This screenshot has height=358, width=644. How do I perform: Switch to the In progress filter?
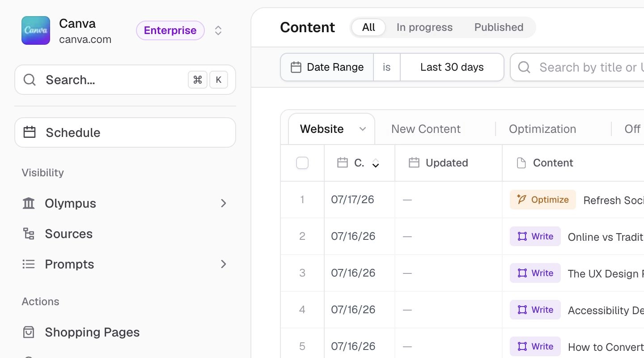pos(424,27)
